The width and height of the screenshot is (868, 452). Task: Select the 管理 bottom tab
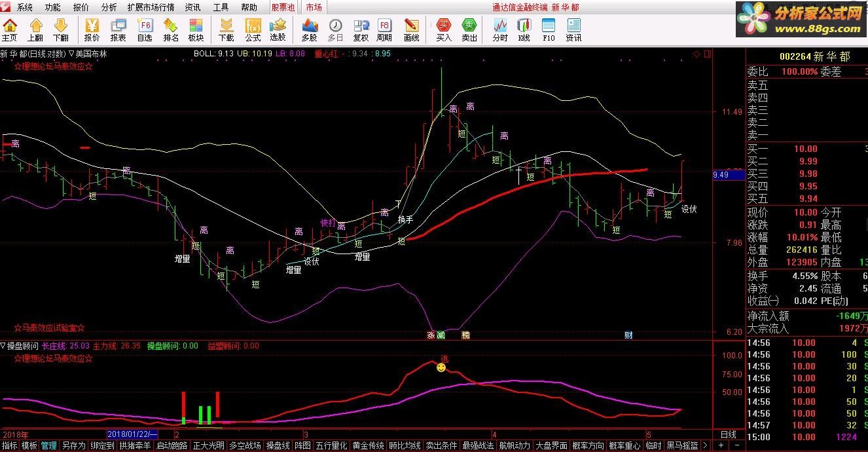[49, 445]
